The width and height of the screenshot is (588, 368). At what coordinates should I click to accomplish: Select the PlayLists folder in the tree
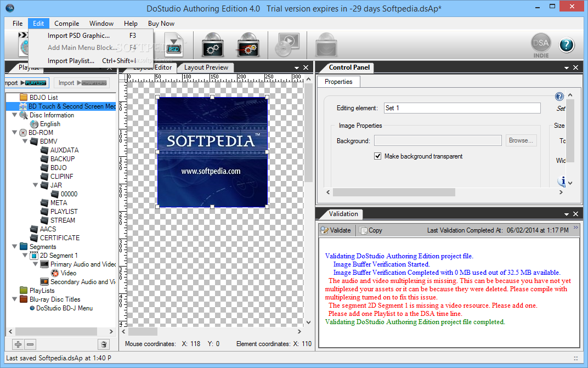click(37, 291)
